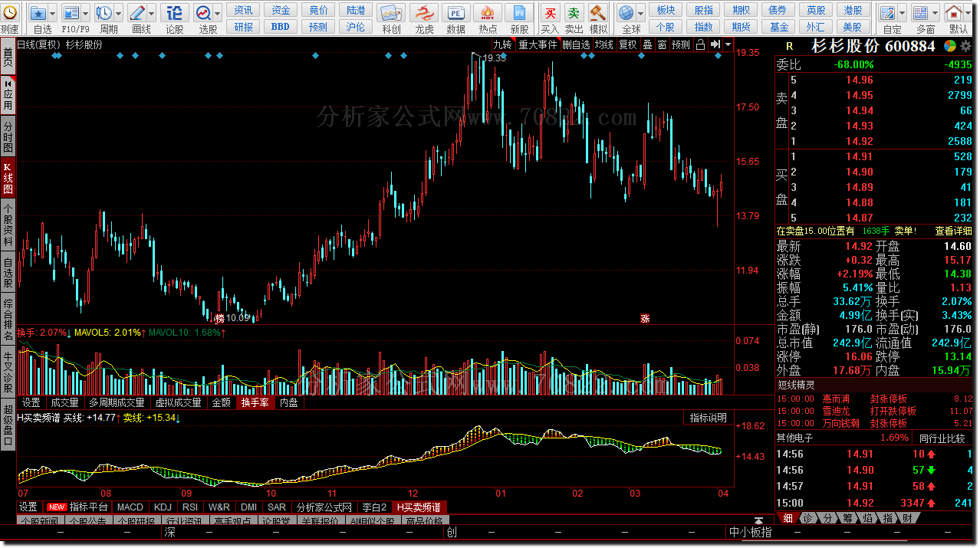Toggle 删自选 remove from favorites
The height and width of the screenshot is (548, 980).
pyautogui.click(x=576, y=44)
